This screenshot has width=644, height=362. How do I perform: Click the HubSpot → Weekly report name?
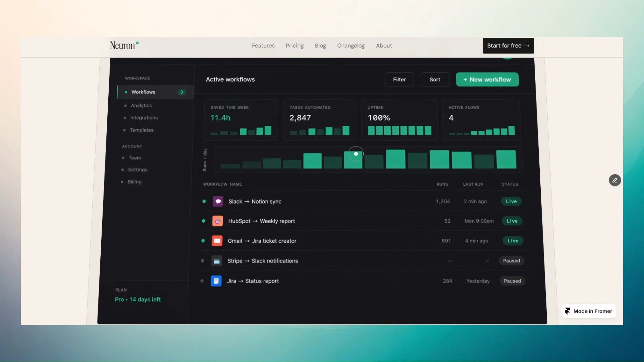(x=262, y=221)
